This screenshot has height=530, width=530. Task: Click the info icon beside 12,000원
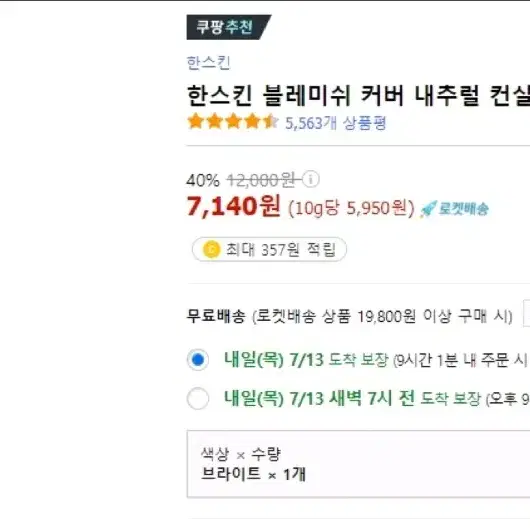click(311, 179)
